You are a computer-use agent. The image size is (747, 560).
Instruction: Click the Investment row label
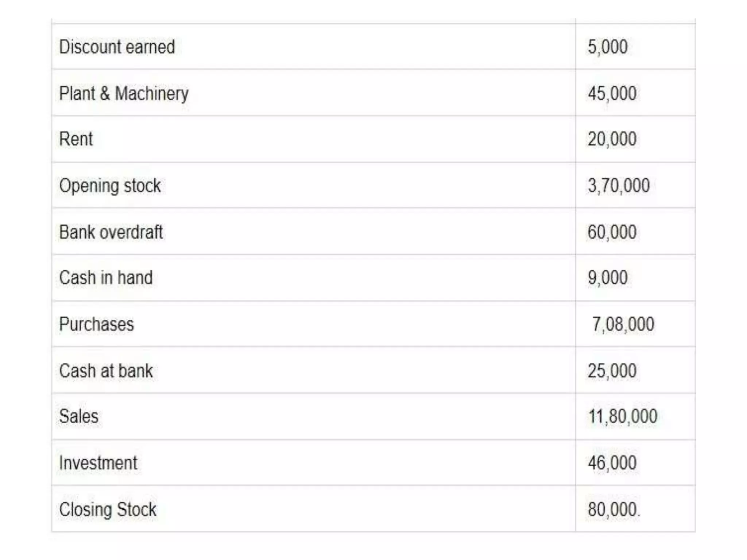click(98, 463)
